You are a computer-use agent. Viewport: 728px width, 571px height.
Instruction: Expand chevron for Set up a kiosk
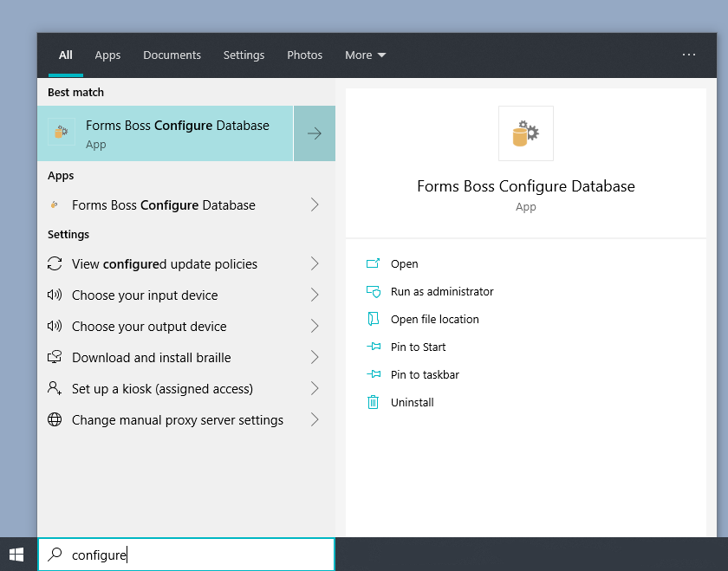[x=315, y=389]
